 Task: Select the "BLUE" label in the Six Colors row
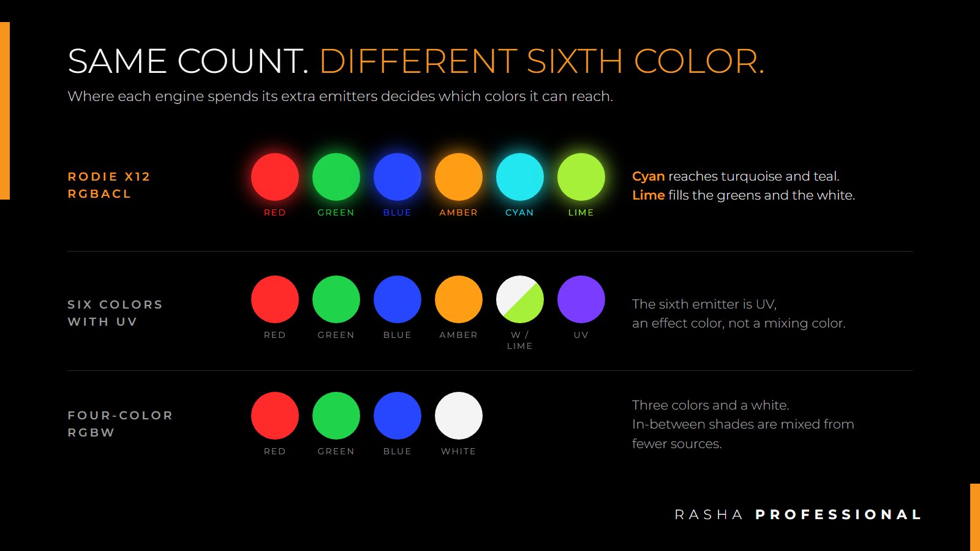coord(398,335)
